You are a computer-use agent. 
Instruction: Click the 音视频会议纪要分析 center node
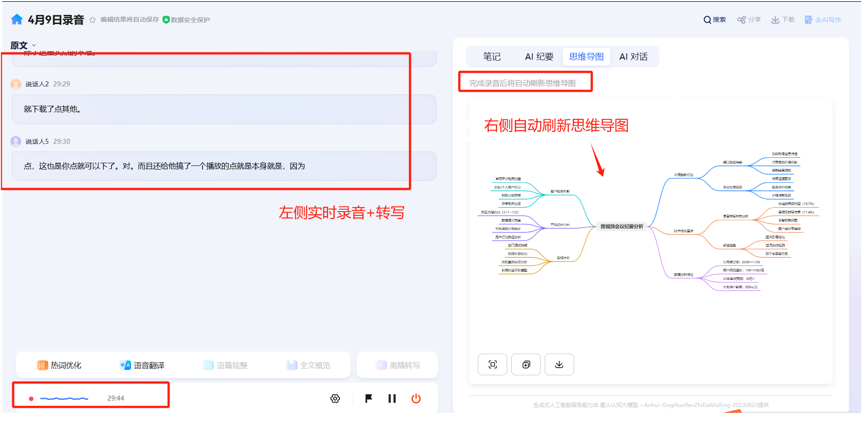tap(622, 227)
